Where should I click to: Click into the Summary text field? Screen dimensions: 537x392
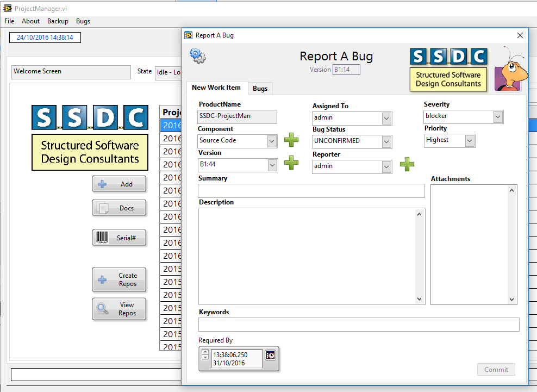point(311,191)
